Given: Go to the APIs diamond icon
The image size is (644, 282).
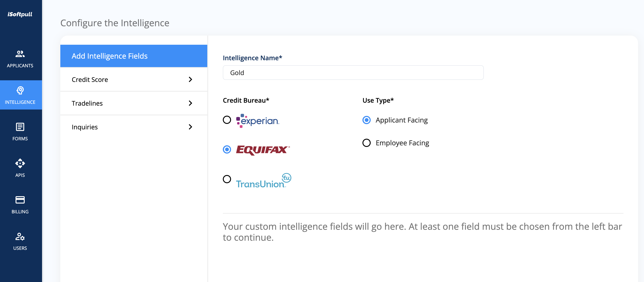Looking at the screenshot, I should [20, 163].
